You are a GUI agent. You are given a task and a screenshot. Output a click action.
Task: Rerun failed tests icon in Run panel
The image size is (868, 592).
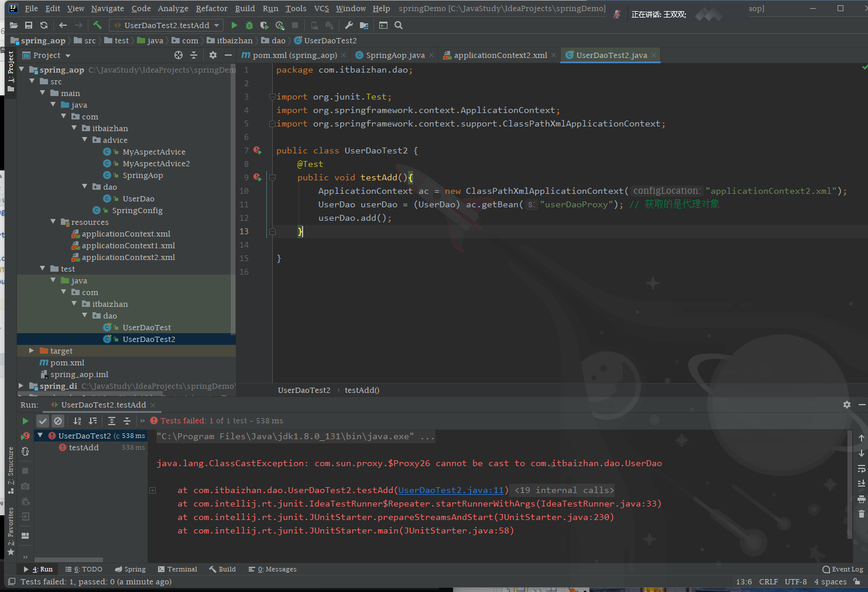tap(25, 436)
